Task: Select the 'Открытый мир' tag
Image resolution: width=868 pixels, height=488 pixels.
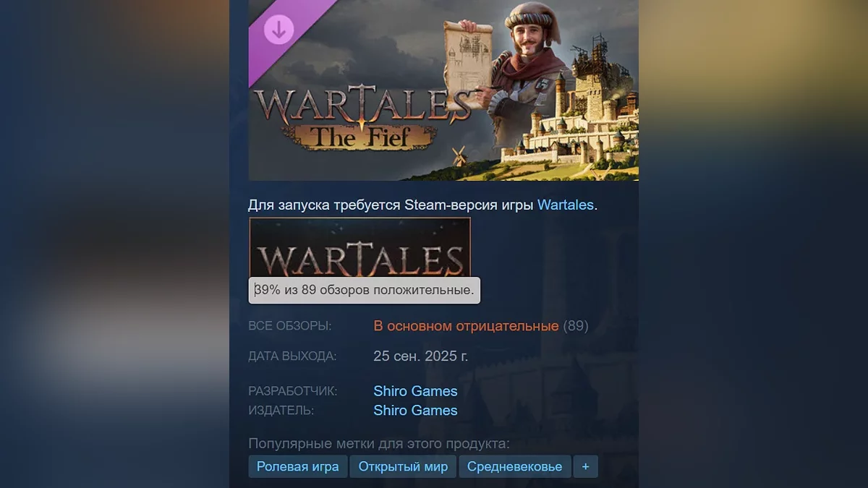Action: 403,466
